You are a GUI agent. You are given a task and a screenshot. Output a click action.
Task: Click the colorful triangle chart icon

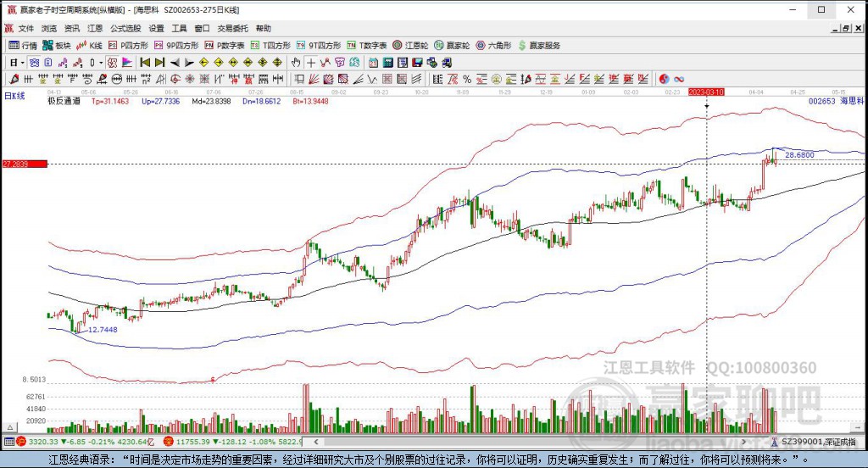click(127, 63)
